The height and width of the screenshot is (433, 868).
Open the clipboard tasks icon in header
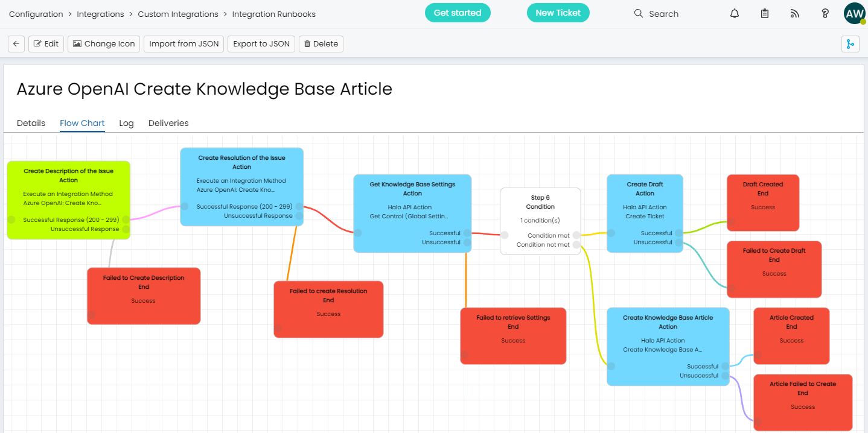pos(765,13)
